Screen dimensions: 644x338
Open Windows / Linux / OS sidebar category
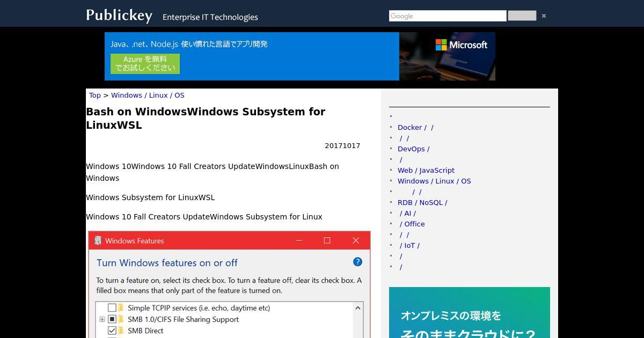(434, 181)
